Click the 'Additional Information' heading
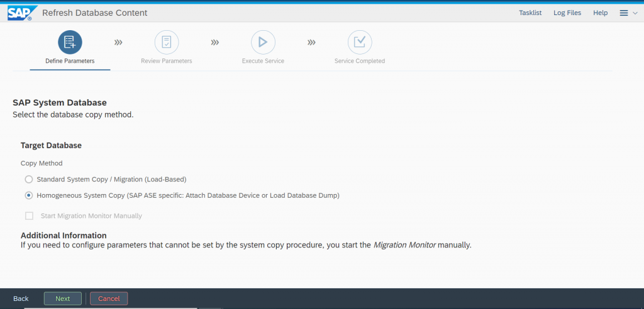644x309 pixels. 64,236
